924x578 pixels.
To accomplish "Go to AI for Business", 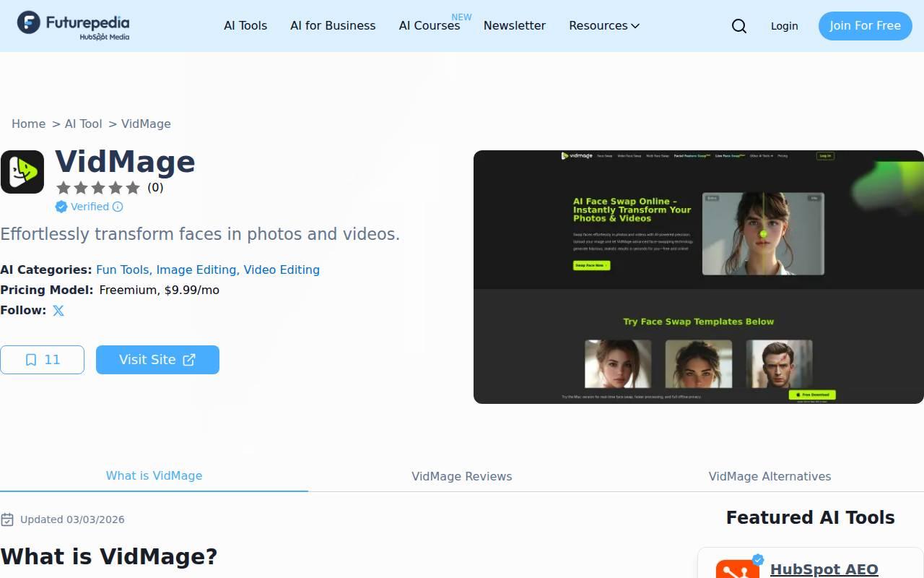I will coord(333,25).
